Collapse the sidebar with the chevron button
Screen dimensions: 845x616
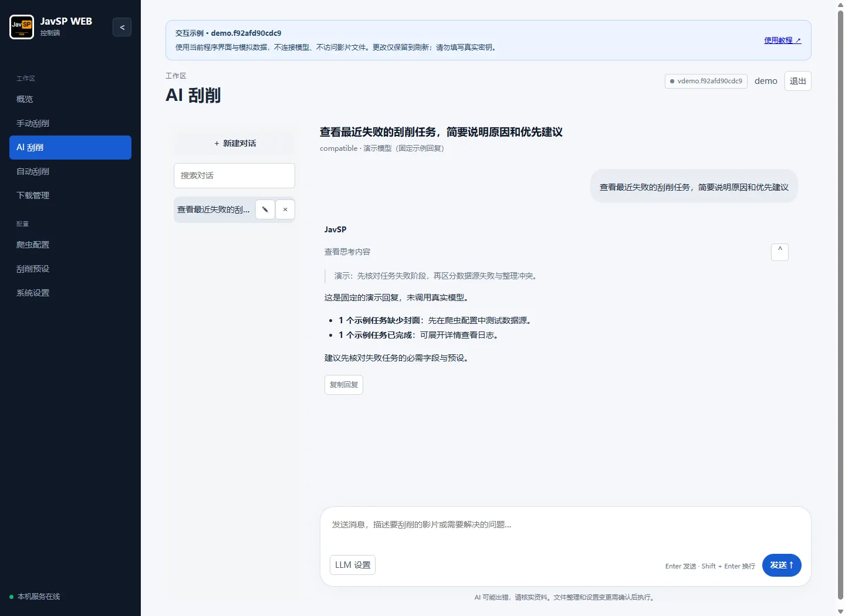(x=122, y=27)
